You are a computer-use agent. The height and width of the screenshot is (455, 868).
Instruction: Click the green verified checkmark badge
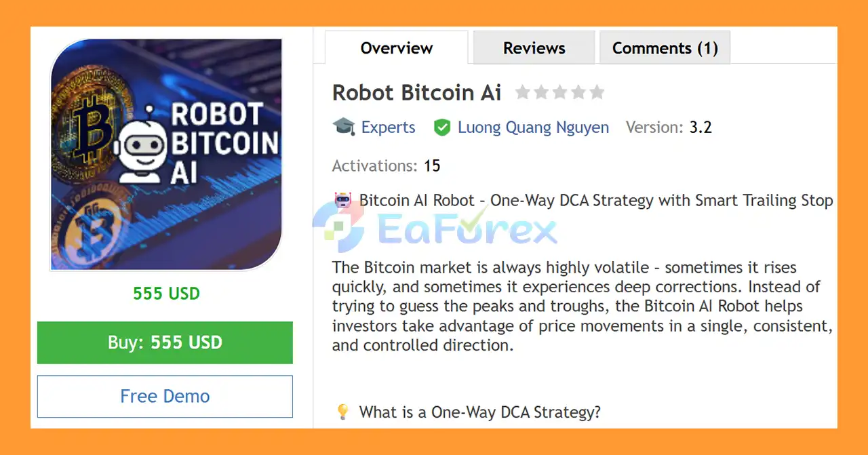pos(442,127)
